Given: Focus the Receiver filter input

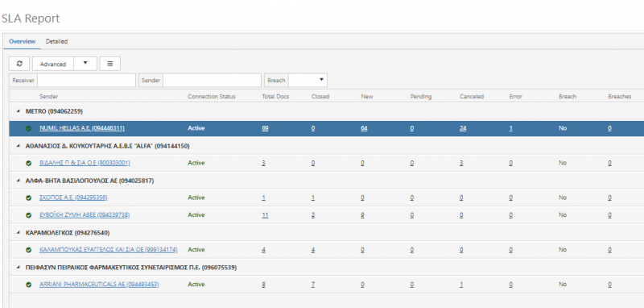Looking at the screenshot, I should (86, 80).
